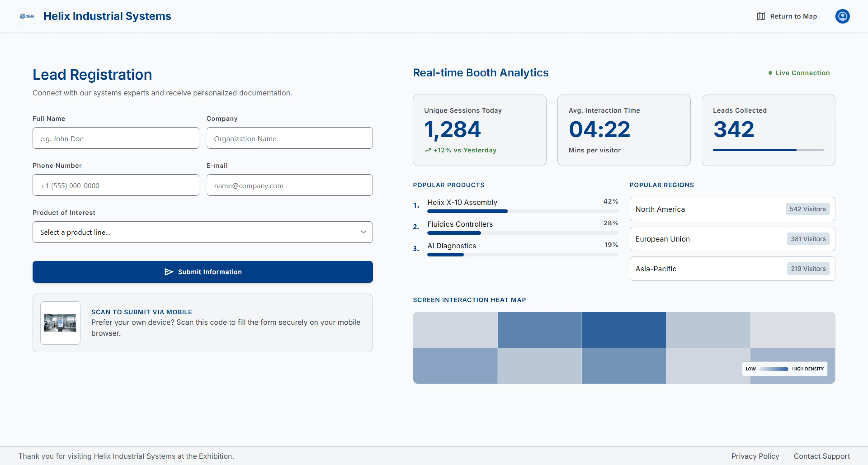Click the Full Name input field

click(x=116, y=138)
